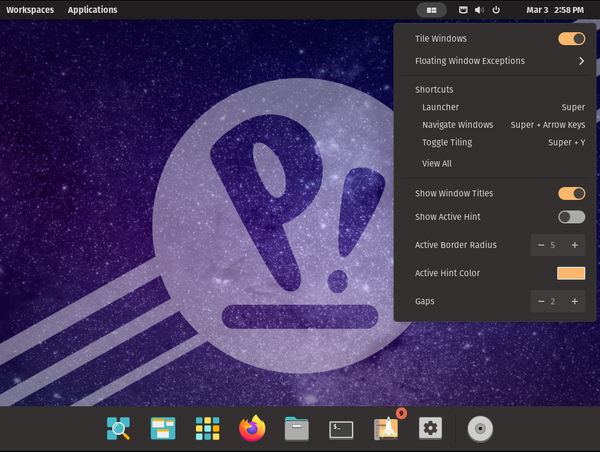Image resolution: width=600 pixels, height=452 pixels.
Task: Open the Pop Shell tiling indicator icon
Action: (431, 10)
